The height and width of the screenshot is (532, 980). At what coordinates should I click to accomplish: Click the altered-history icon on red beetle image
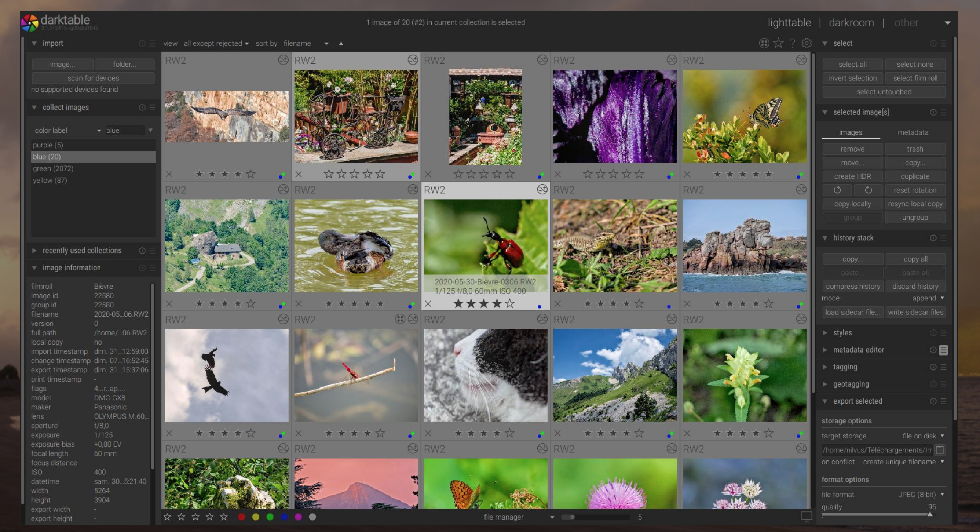542,190
